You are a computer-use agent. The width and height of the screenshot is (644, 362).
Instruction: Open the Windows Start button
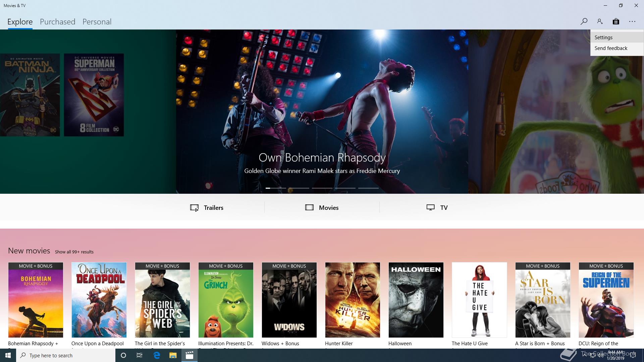tap(8, 355)
